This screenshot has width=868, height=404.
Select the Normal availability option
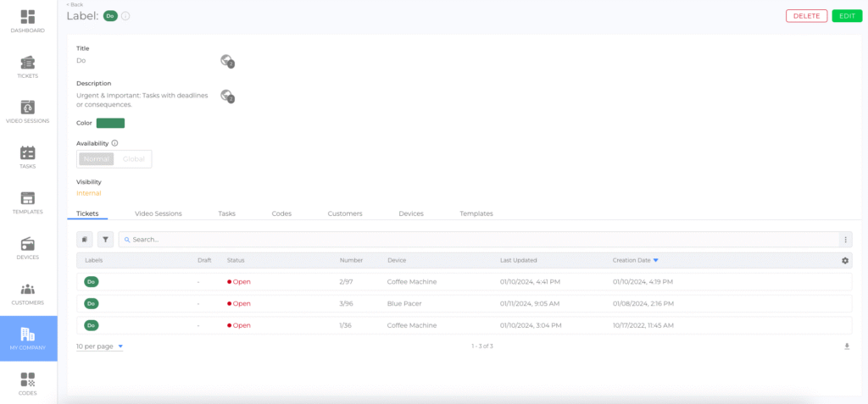(x=96, y=159)
